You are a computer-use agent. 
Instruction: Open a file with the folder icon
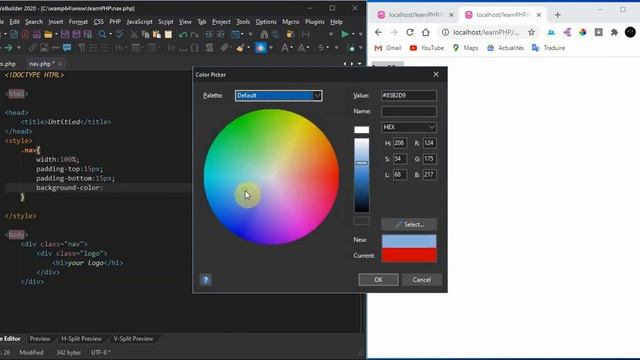[48, 34]
